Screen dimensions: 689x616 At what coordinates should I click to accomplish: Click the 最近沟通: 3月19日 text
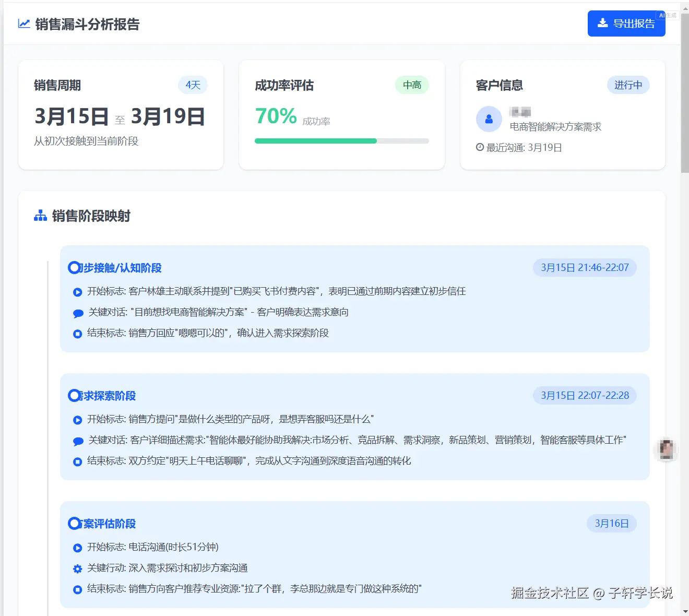pos(524,148)
